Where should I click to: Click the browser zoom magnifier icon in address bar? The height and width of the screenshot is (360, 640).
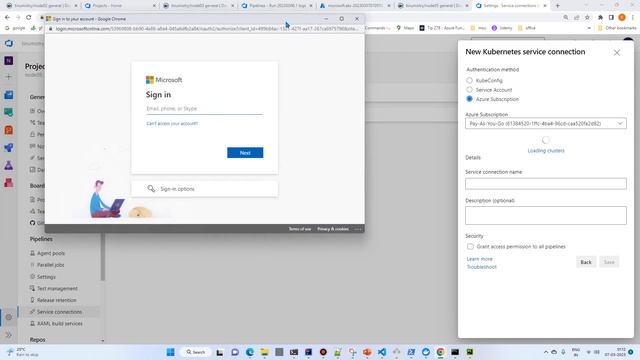pos(566,18)
